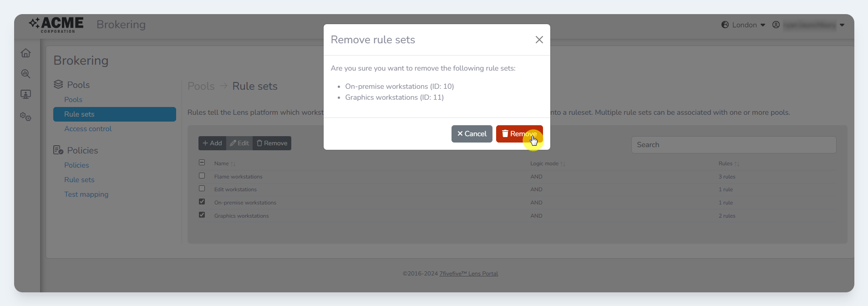Uncheck the Graphics workstations row checkbox
The width and height of the screenshot is (868, 306).
point(202,215)
